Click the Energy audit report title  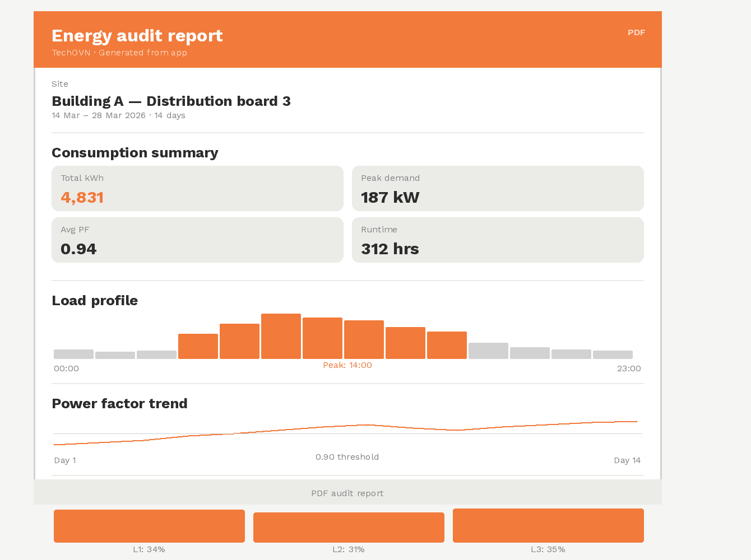(137, 35)
